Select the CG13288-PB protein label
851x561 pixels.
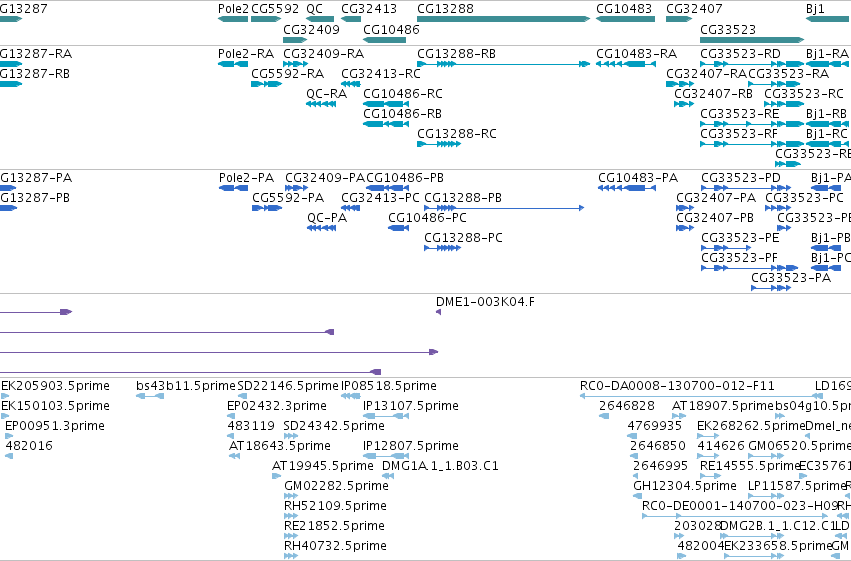(x=463, y=198)
